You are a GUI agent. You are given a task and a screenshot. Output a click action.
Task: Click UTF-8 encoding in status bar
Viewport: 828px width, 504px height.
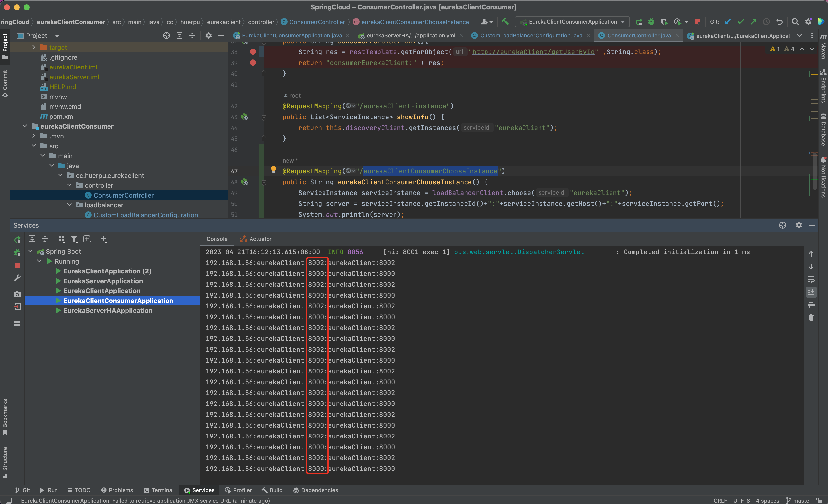tap(741, 500)
